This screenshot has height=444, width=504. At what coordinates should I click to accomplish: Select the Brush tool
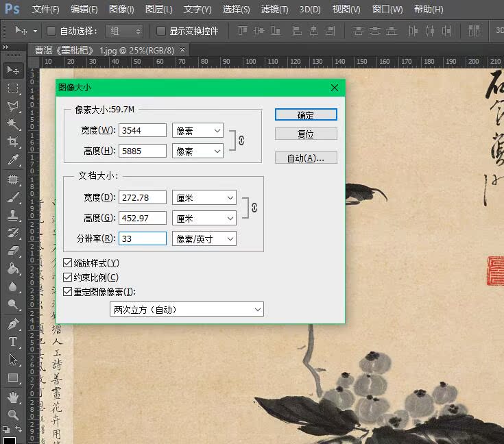point(13,197)
